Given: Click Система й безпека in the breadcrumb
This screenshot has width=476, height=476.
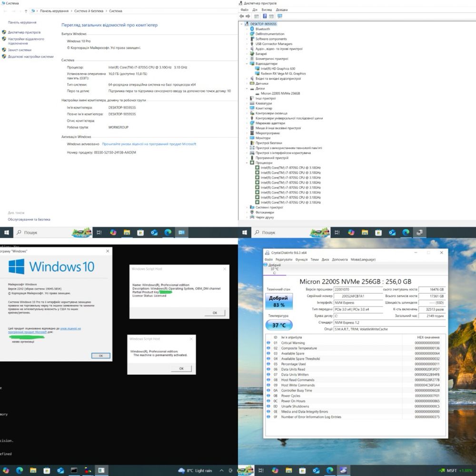Looking at the screenshot, I should point(89,11).
